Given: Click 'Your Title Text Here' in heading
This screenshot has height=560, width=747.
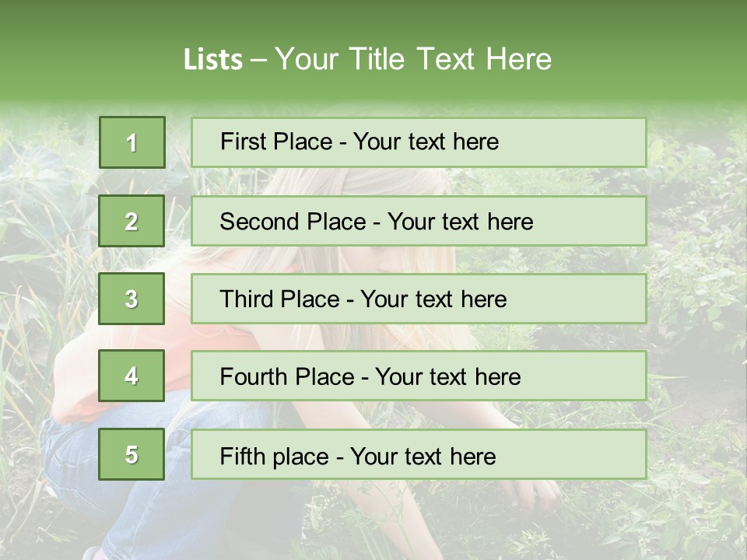Looking at the screenshot, I should point(413,59).
